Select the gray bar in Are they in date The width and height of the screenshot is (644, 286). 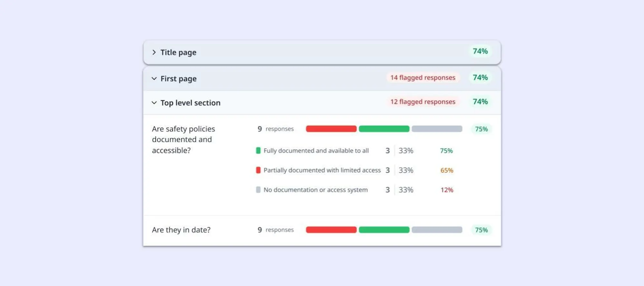click(437, 230)
